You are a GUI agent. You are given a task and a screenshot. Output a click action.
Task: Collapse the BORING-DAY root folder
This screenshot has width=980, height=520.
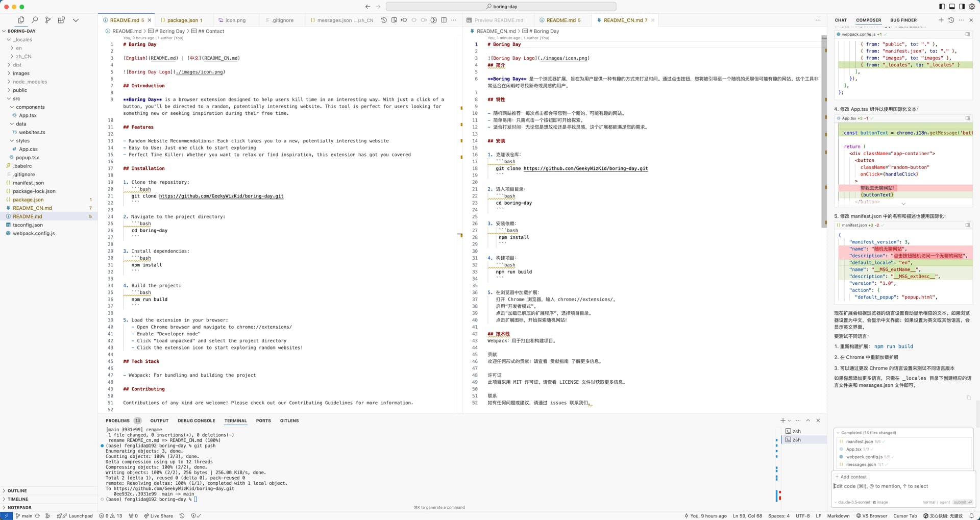point(48,31)
